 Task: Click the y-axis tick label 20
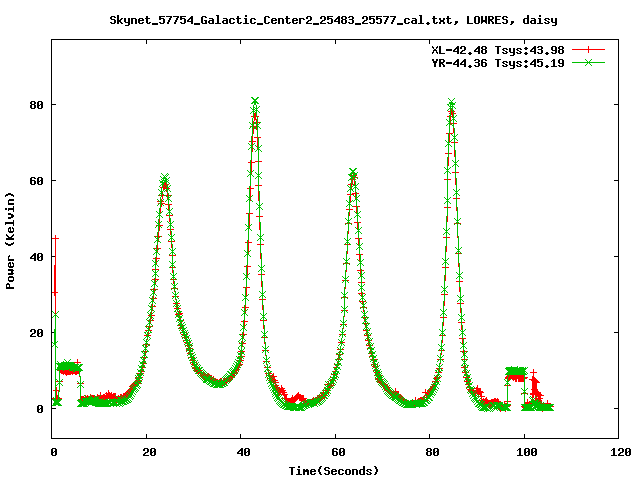[x=36, y=333]
